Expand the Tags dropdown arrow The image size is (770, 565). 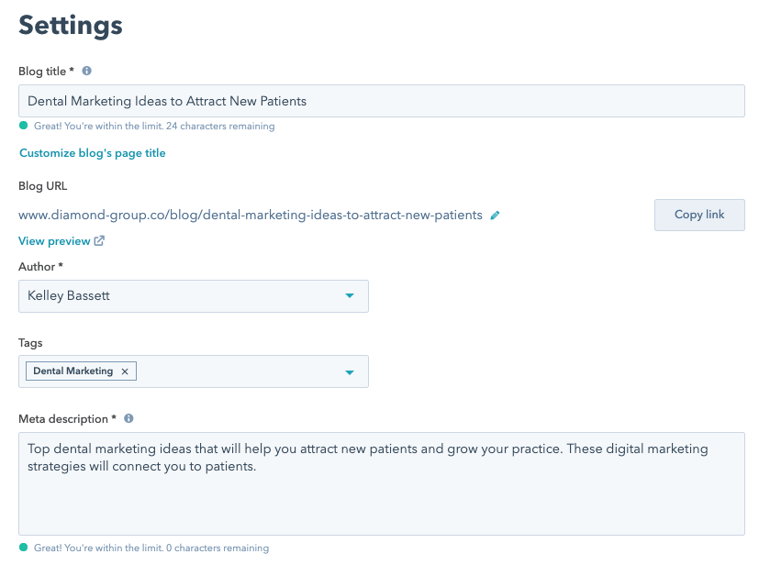[x=350, y=372]
